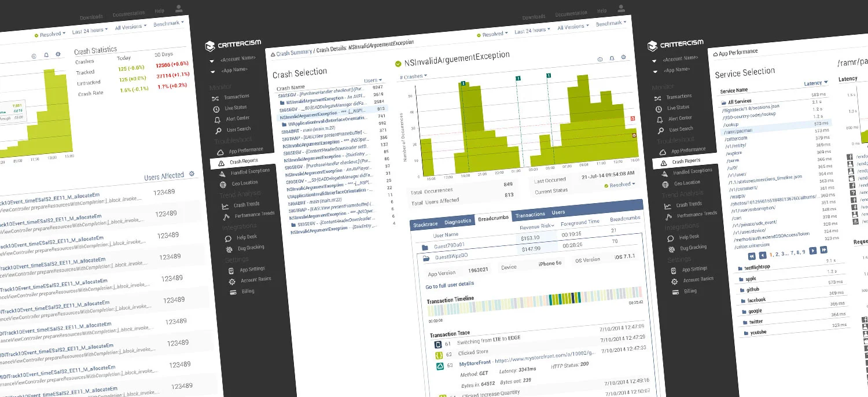
Task: Click the braces icon for Clicked Store step
Action: tap(439, 355)
